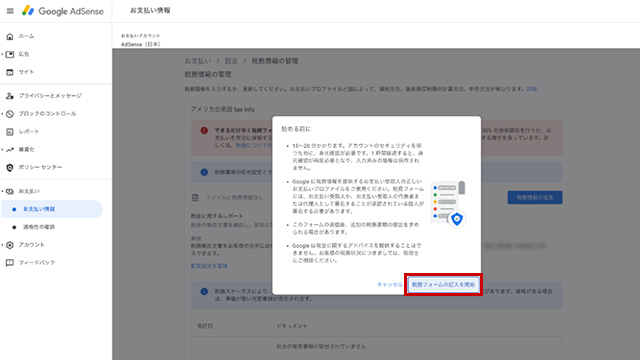This screenshot has height=360, width=640.
Task: Select the お支払い情報 submenu item
Action: [52, 209]
